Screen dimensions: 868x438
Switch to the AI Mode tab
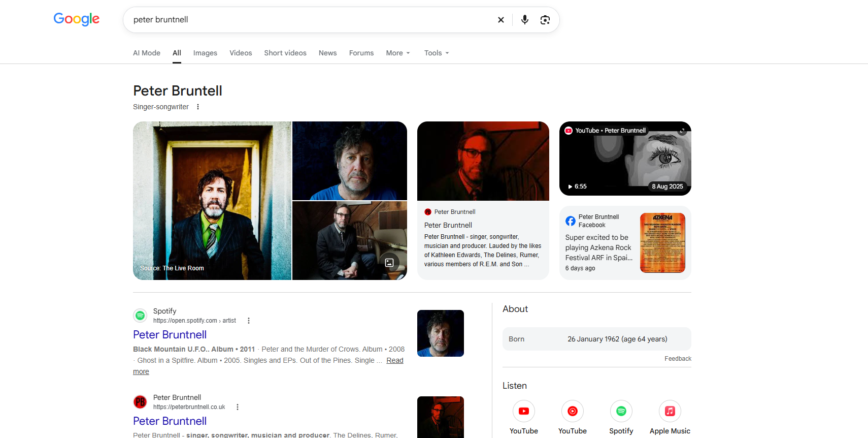(147, 53)
